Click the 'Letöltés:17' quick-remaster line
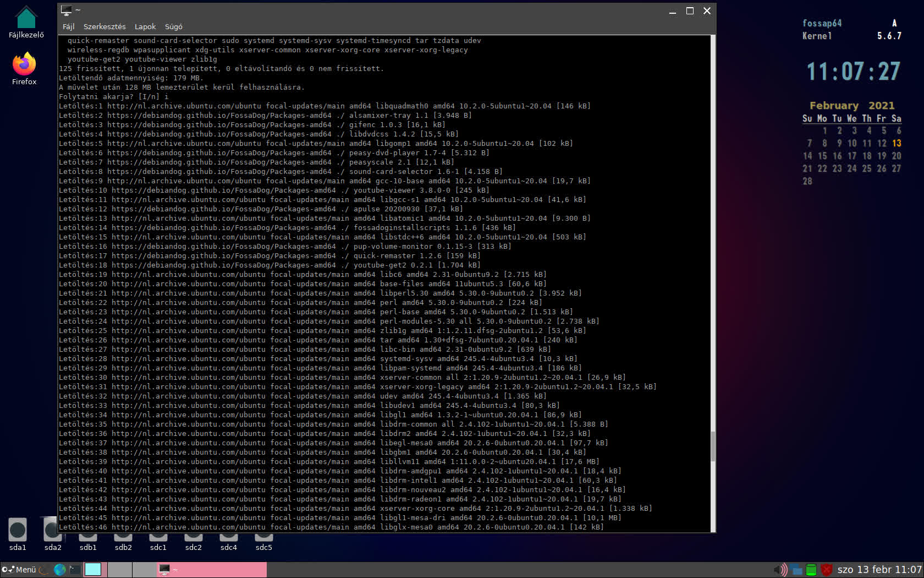Image resolution: width=924 pixels, height=578 pixels. point(269,256)
